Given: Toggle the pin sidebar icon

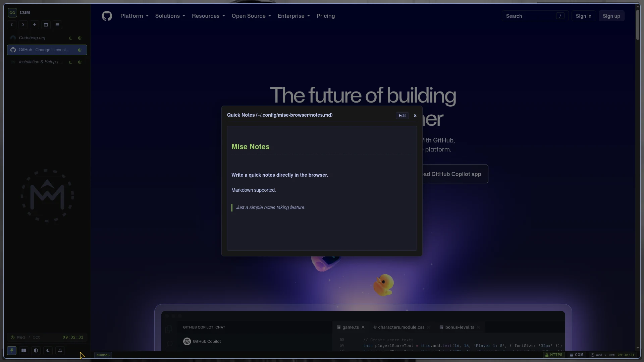Looking at the screenshot, I should (12, 351).
